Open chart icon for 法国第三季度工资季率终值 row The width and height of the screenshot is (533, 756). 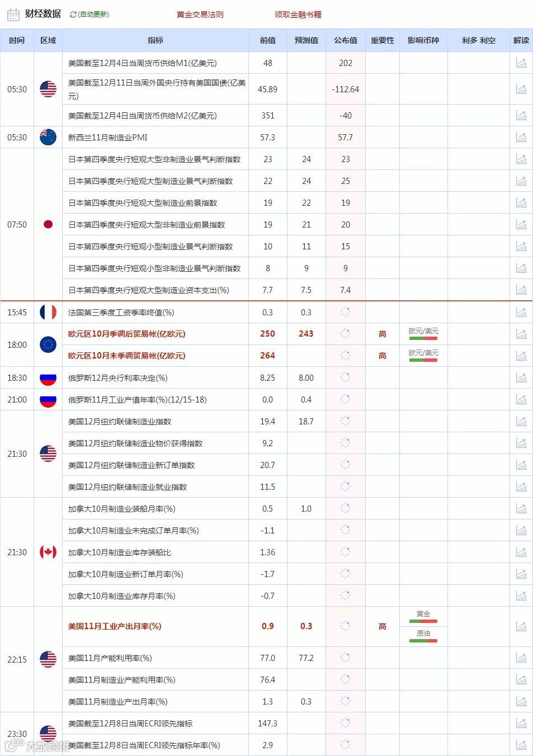521,312
